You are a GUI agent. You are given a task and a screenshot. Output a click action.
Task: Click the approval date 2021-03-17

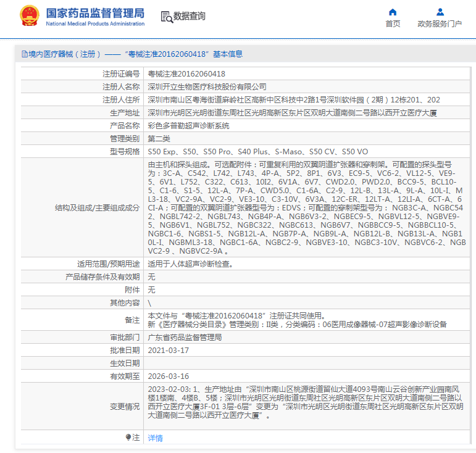[168, 350]
